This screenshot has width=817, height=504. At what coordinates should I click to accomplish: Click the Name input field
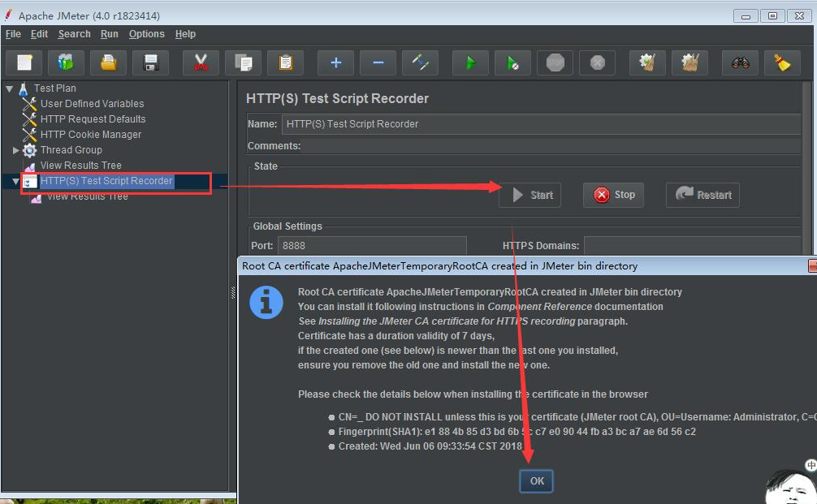click(x=541, y=124)
